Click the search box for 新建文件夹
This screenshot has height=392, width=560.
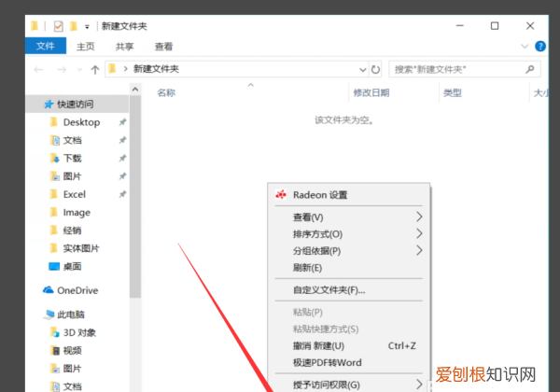464,69
